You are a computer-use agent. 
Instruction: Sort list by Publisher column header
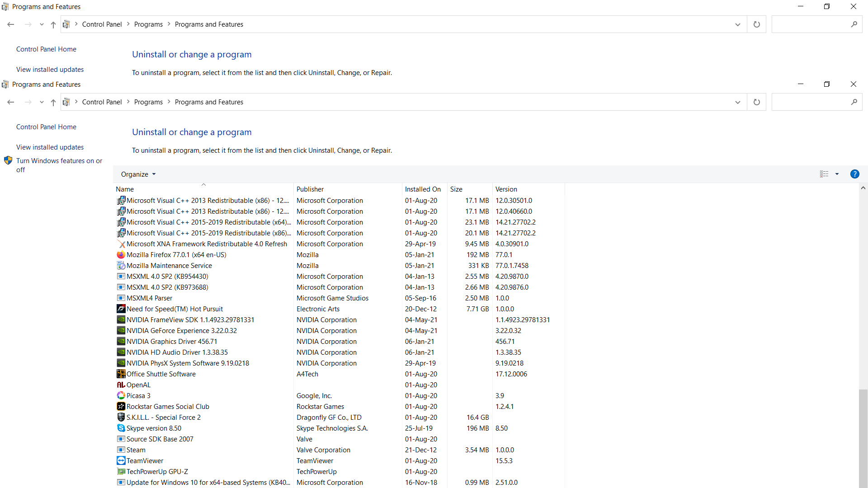[x=310, y=189]
